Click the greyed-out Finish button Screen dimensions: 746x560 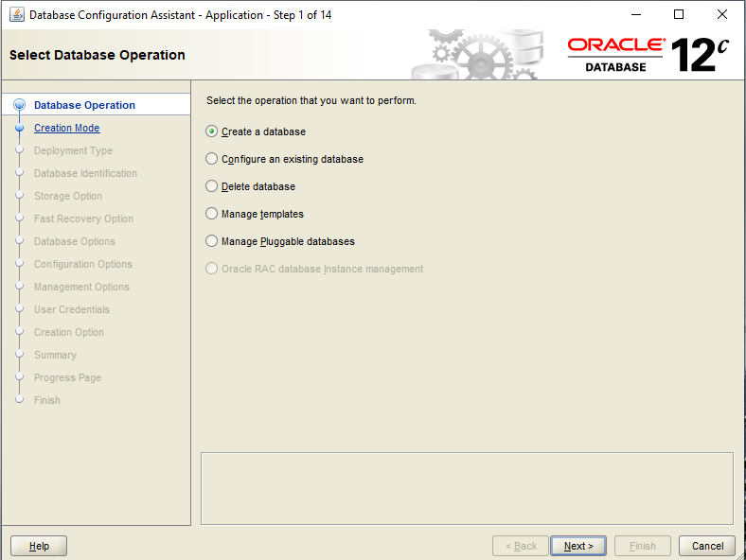pos(642,546)
